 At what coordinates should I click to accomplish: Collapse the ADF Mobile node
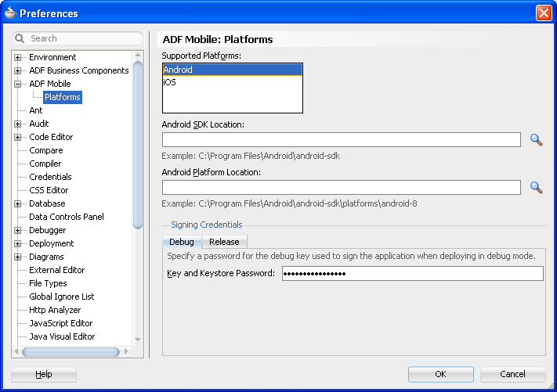tap(17, 84)
